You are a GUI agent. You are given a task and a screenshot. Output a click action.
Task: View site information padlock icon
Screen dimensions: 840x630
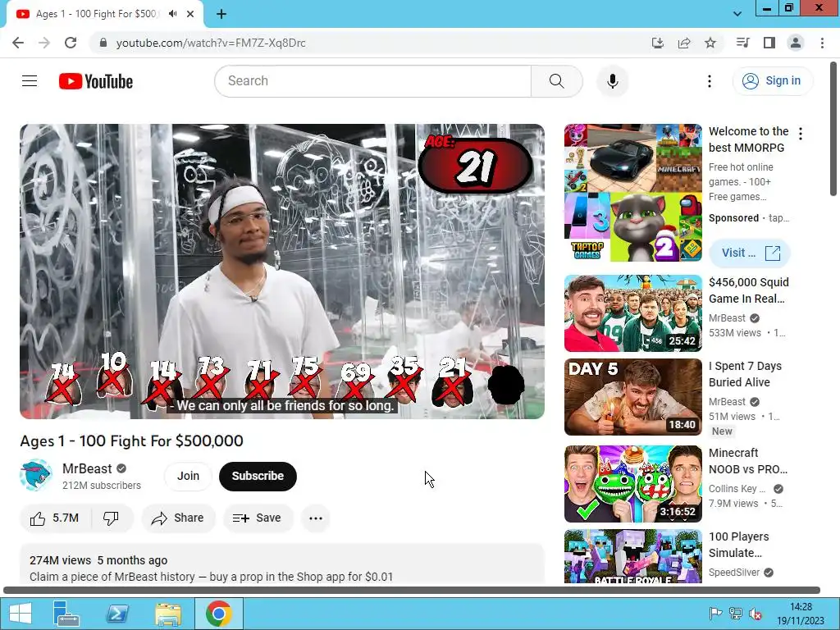pyautogui.click(x=103, y=43)
